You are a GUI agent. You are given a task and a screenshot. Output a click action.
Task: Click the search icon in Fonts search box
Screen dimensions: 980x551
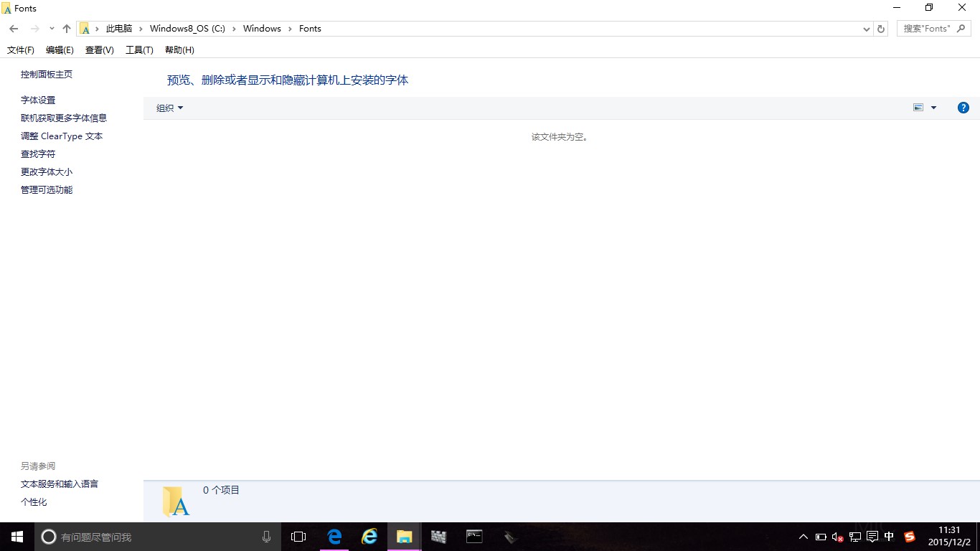[x=961, y=29]
